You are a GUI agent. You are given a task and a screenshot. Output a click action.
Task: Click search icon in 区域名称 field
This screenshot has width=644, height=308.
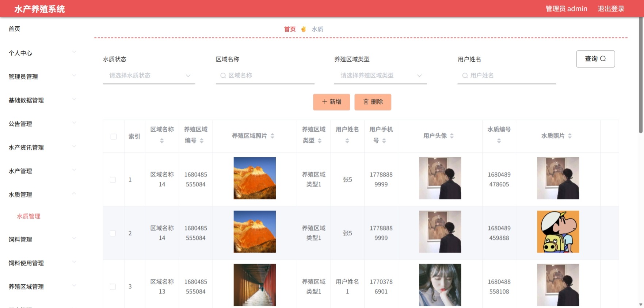pos(223,76)
